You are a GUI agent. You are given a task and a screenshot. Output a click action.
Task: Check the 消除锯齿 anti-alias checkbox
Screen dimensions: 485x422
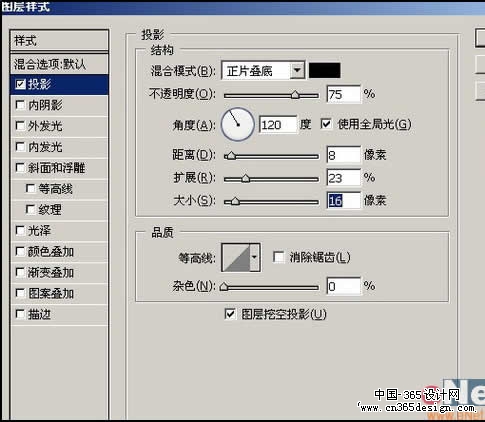click(279, 257)
